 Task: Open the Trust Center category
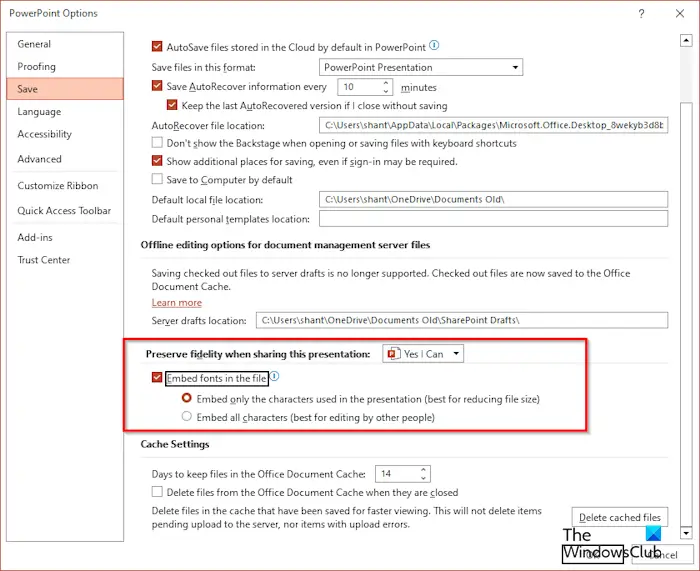pos(65,260)
